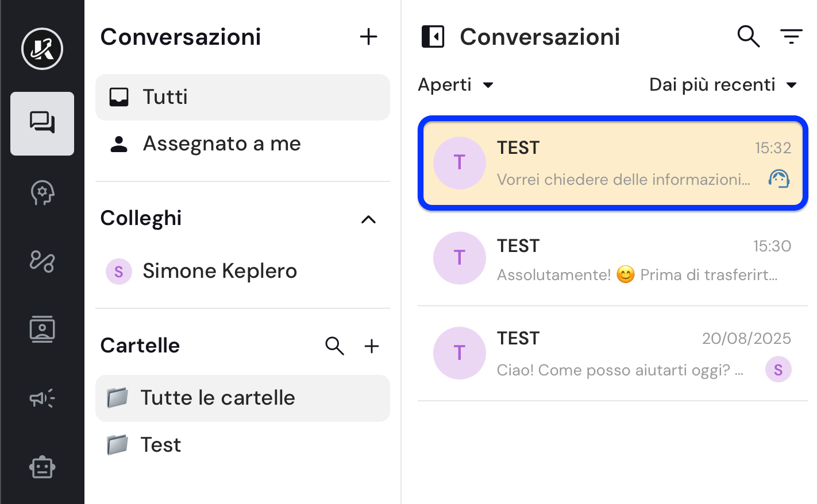Add a new folder in Cartelle

coord(372,346)
